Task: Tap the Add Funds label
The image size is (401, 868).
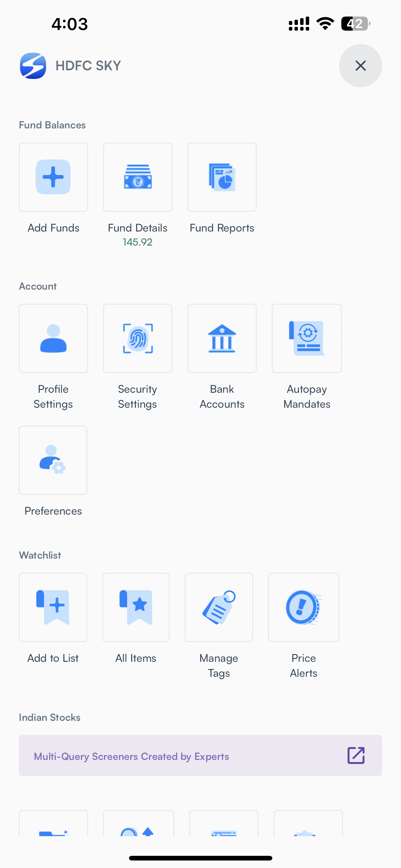Action: tap(53, 228)
